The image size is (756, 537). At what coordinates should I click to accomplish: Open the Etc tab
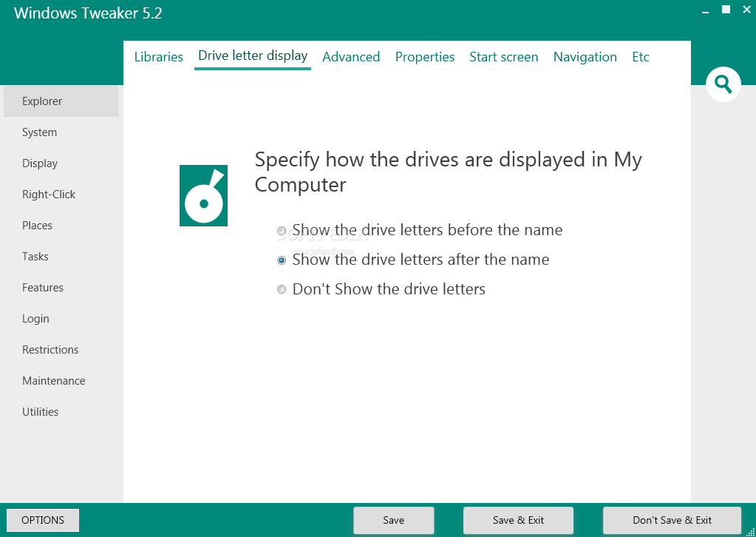click(x=641, y=57)
